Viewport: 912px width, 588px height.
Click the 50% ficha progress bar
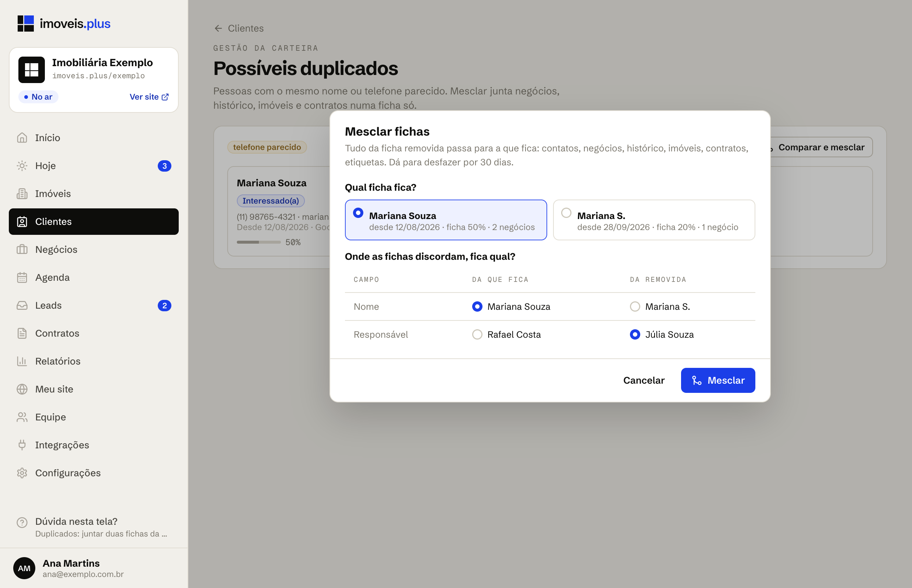[259, 242]
